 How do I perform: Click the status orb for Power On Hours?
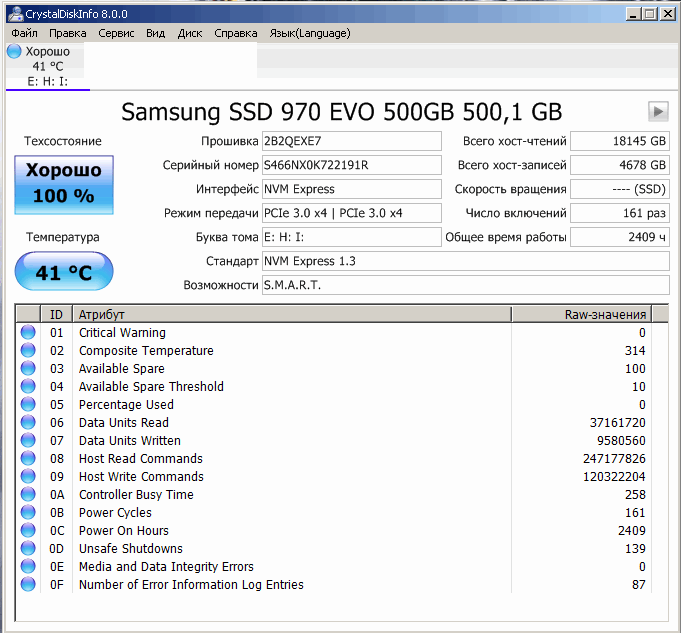click(28, 530)
